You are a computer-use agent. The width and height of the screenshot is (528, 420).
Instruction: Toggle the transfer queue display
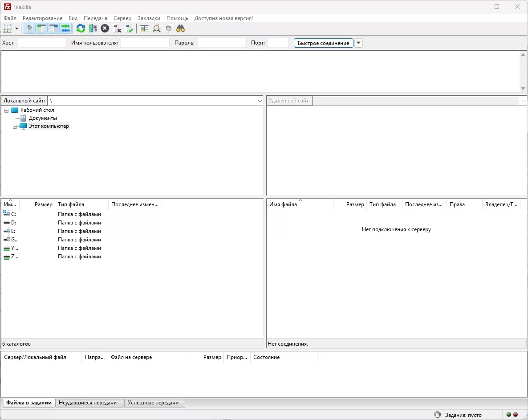click(65, 29)
